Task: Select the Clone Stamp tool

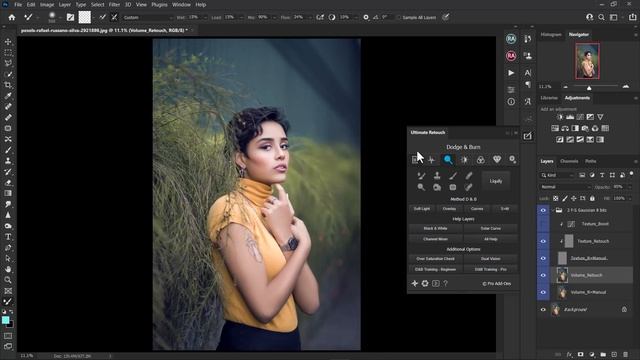Action: [x=8, y=161]
